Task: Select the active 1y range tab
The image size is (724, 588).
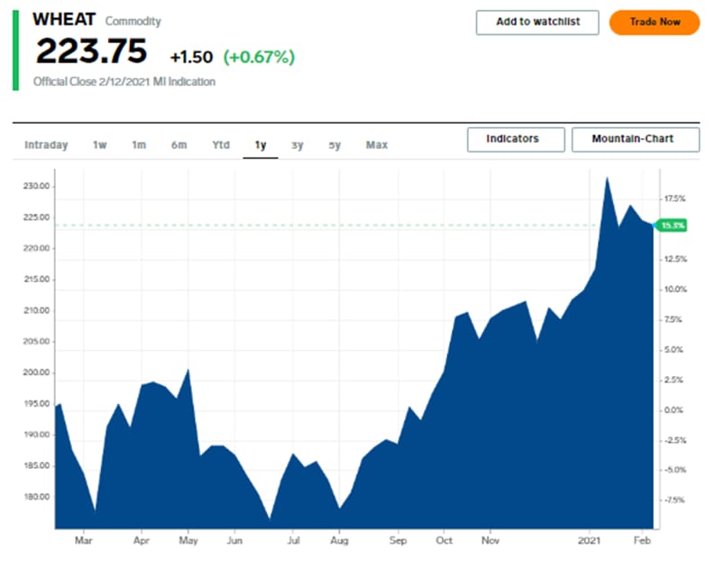Action: [261, 145]
